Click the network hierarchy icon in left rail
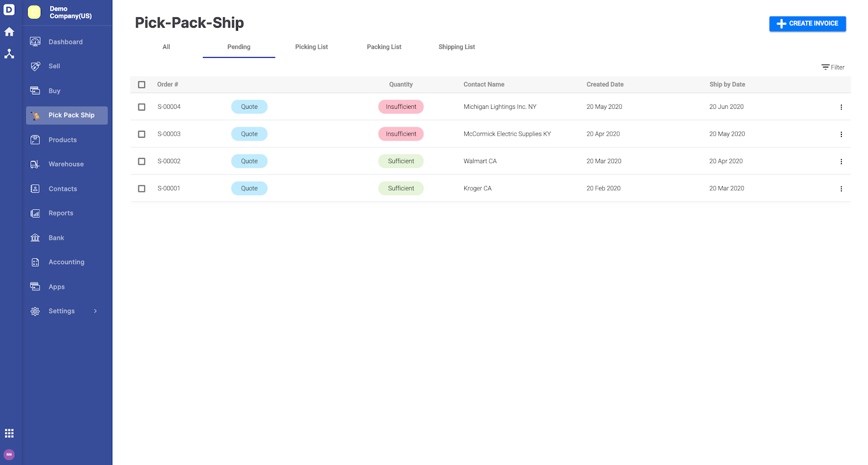Image resolution: width=868 pixels, height=465 pixels. tap(9, 54)
